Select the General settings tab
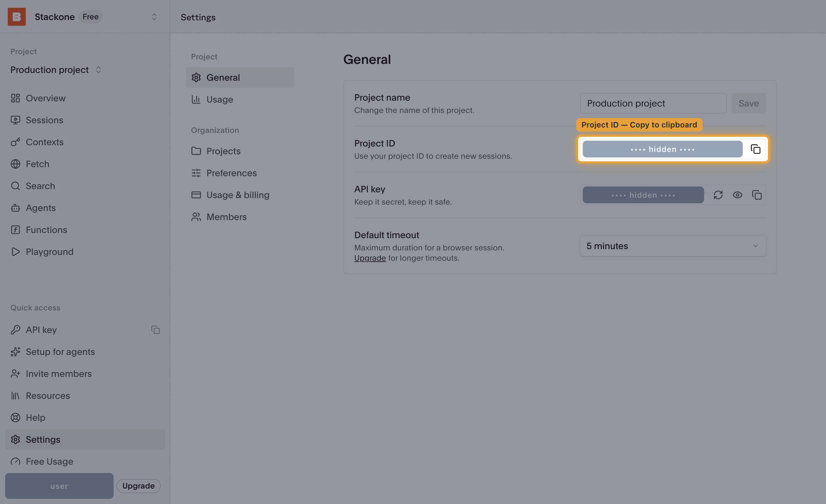 click(x=240, y=77)
